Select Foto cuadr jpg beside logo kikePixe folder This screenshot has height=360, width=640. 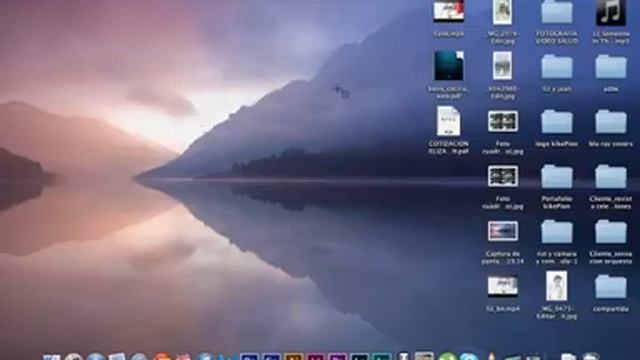click(x=503, y=121)
